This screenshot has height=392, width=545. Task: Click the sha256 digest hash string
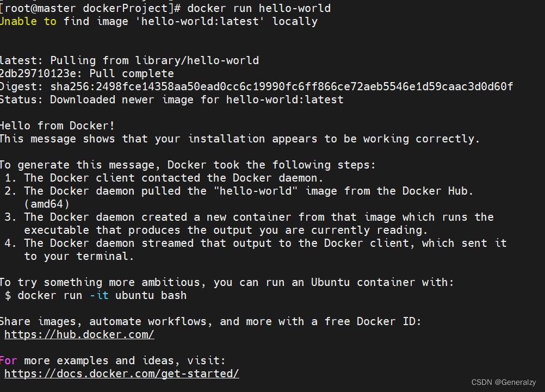282,86
